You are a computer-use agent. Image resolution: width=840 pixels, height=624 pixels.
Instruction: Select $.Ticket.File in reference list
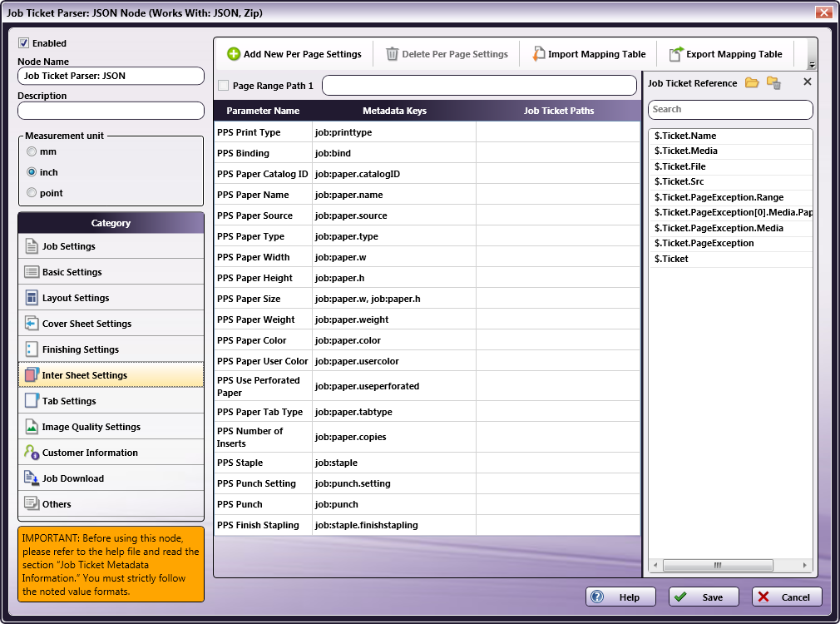[730, 166]
